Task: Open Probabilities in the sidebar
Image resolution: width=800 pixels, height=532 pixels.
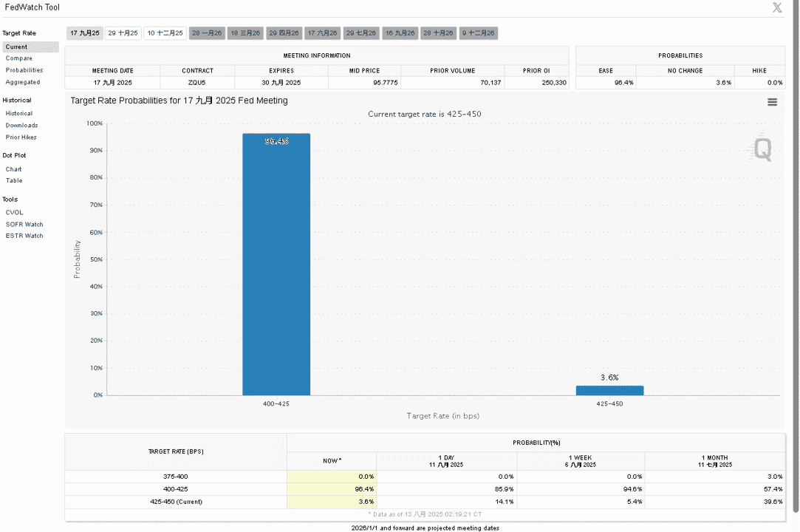Action: pyautogui.click(x=24, y=70)
